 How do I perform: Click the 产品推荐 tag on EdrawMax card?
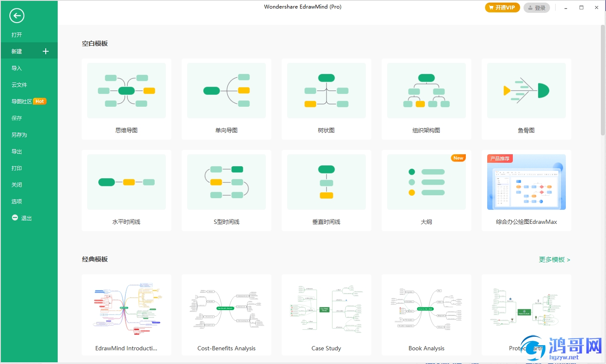tap(500, 159)
